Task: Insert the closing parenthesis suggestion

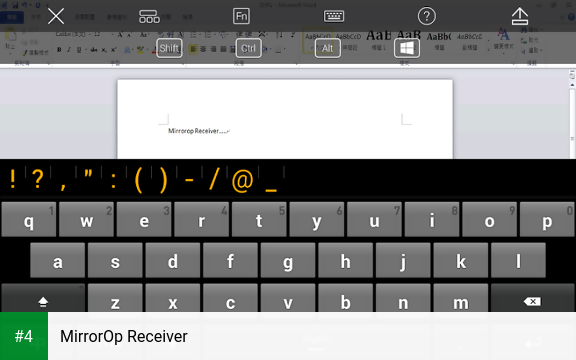Action: [163, 179]
